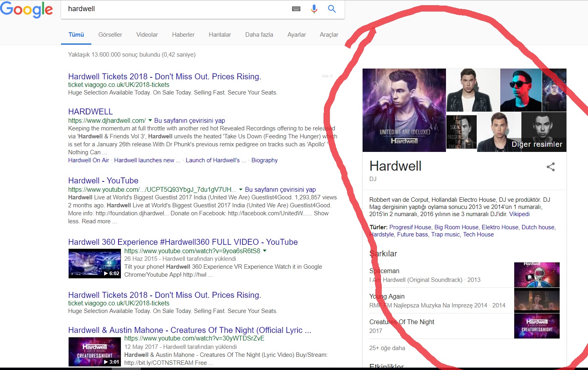Open the HARDWELL official site result

(x=91, y=112)
